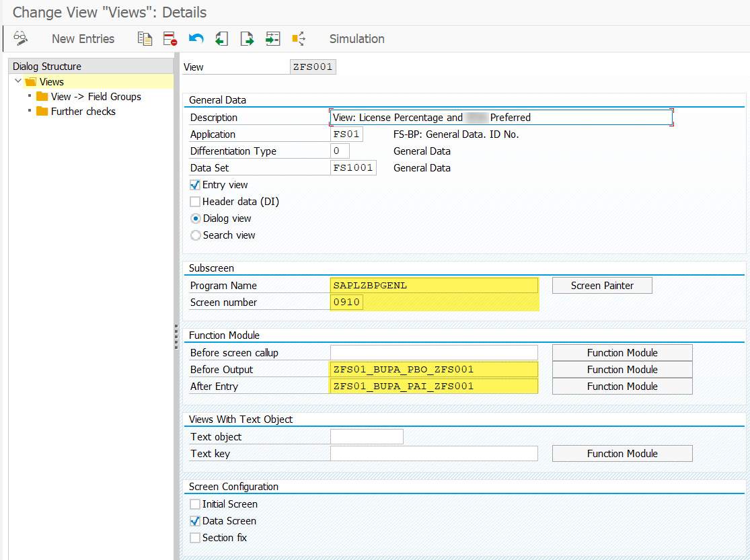Enable the Header data (DI) checkbox

[195, 201]
